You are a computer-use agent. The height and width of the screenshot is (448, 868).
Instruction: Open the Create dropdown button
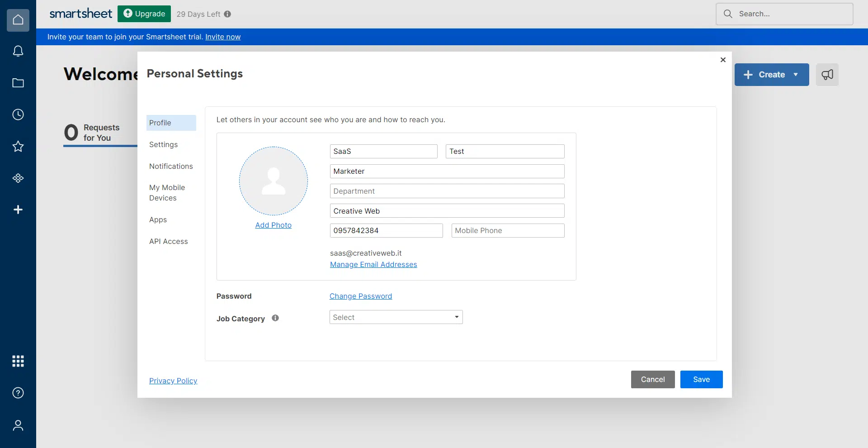(x=772, y=75)
